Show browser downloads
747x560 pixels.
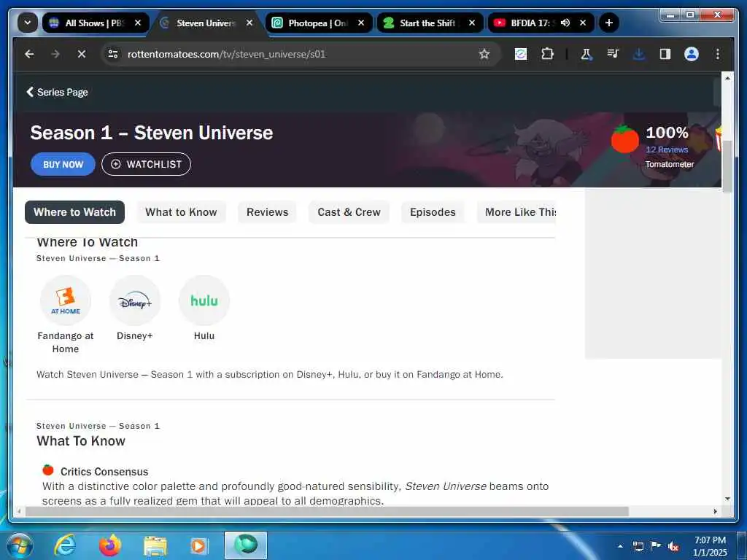tap(639, 54)
